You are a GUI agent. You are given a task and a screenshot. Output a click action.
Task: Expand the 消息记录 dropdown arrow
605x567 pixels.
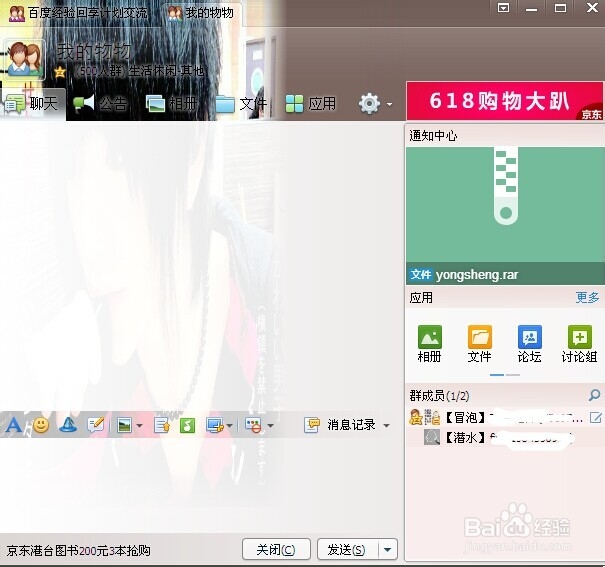pyautogui.click(x=386, y=426)
